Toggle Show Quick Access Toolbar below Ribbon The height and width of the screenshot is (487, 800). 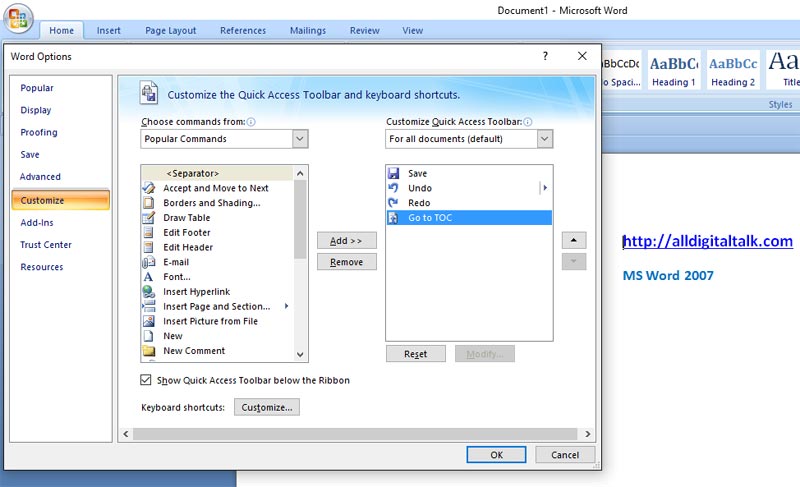pos(146,380)
